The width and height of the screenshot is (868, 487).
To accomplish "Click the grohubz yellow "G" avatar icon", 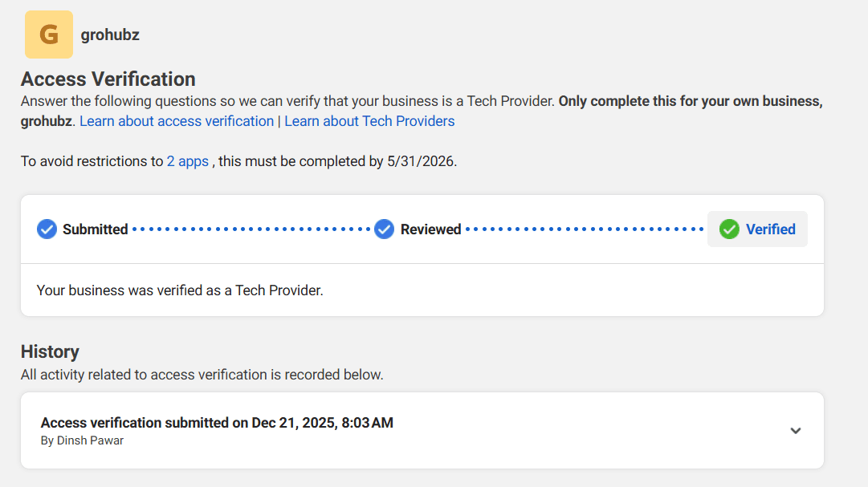I will click(48, 34).
